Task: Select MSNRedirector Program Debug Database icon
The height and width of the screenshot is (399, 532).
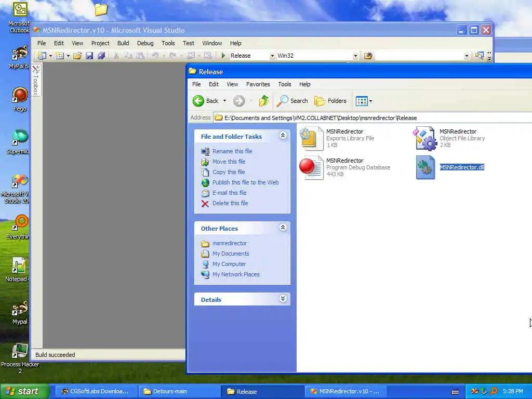Action: coord(312,168)
